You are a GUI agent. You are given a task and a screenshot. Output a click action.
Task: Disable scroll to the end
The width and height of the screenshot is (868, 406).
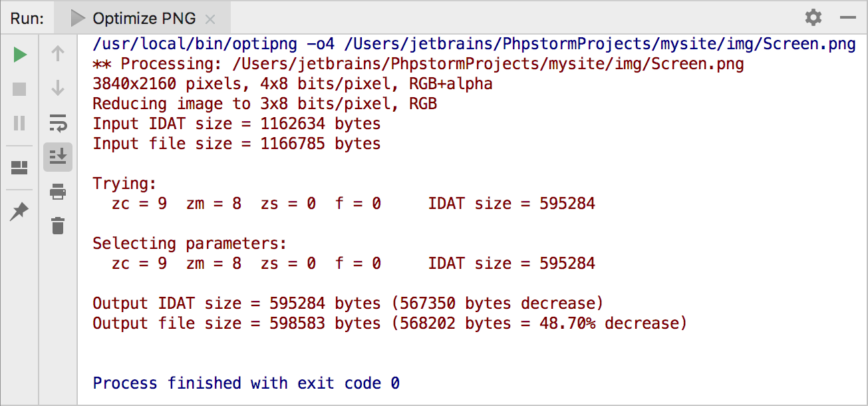58,157
